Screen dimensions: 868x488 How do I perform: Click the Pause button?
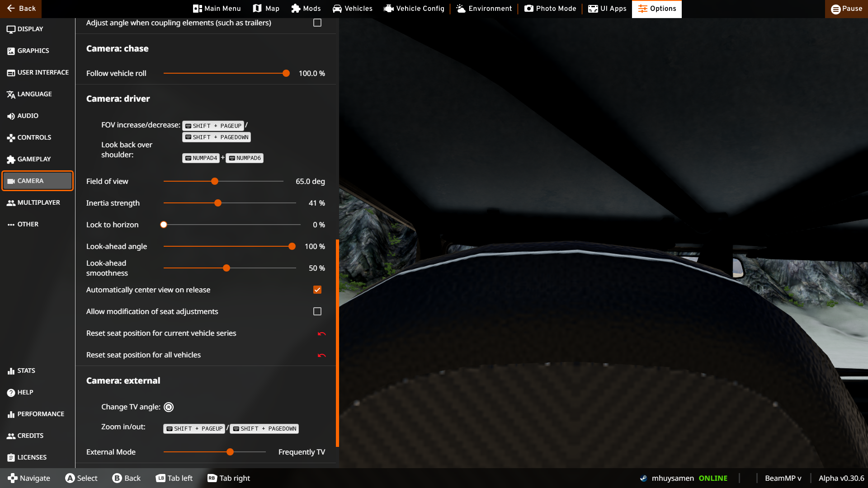click(x=846, y=9)
